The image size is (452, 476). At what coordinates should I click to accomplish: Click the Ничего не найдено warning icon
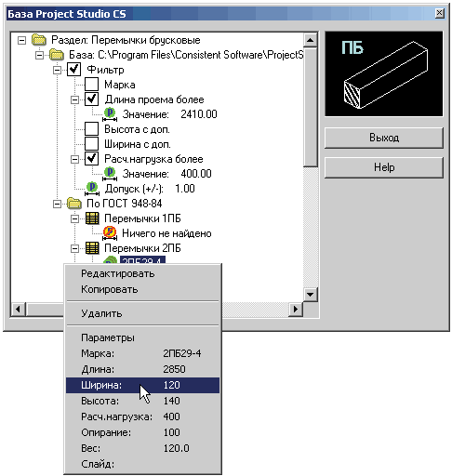[110, 233]
